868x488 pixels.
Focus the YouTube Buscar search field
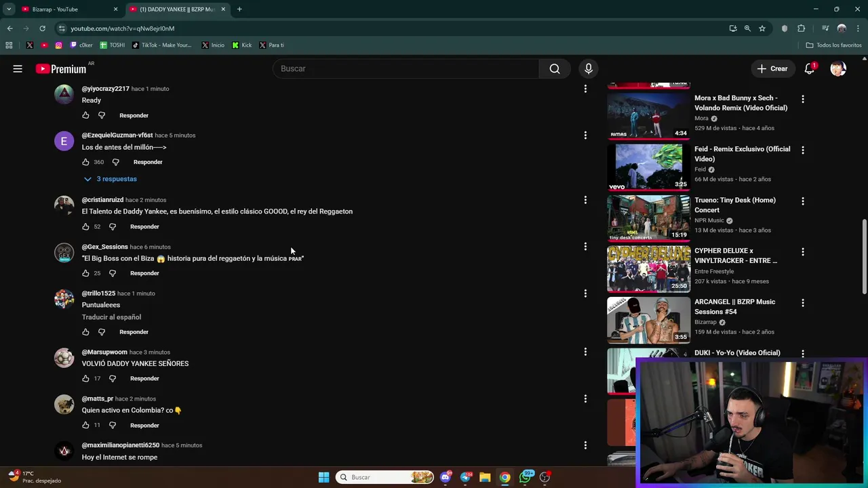point(406,68)
